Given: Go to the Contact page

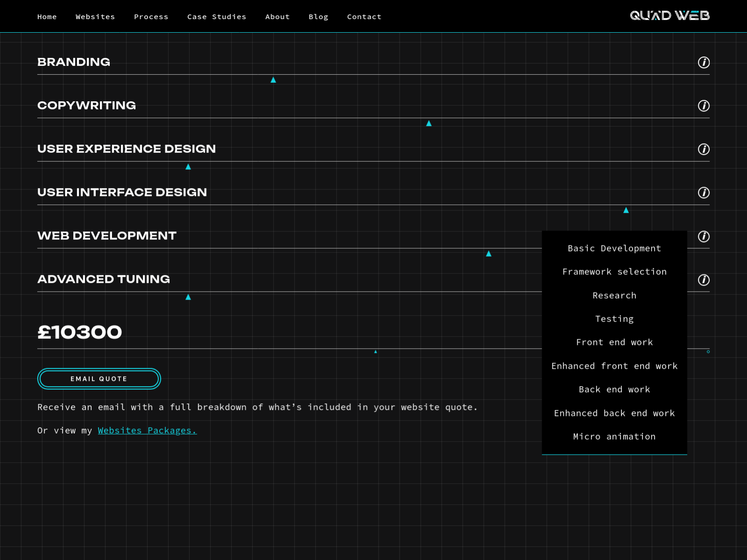Looking at the screenshot, I should (364, 17).
